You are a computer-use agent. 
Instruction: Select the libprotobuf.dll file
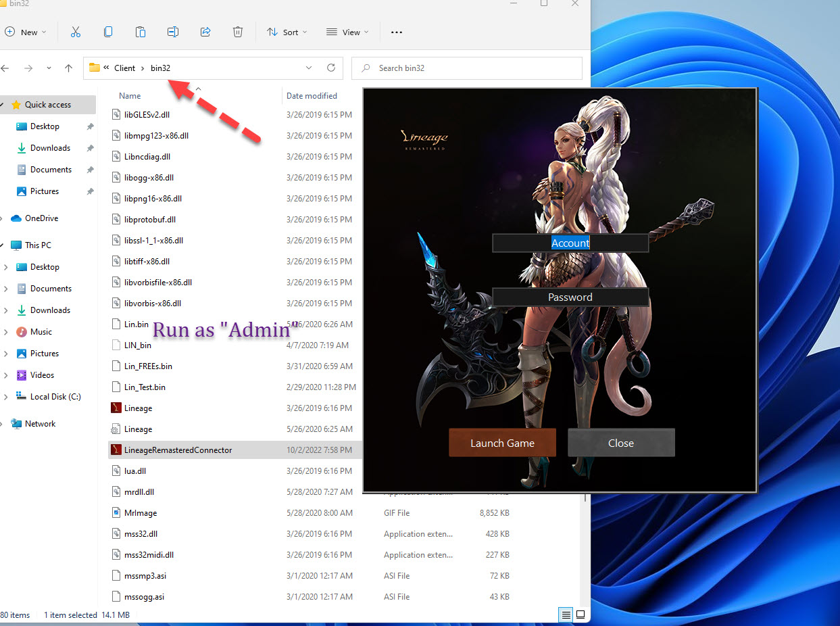pyautogui.click(x=150, y=220)
